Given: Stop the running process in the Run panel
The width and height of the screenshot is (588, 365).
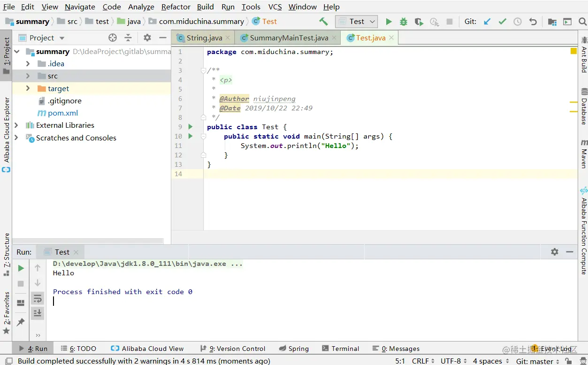Looking at the screenshot, I should pos(21,284).
